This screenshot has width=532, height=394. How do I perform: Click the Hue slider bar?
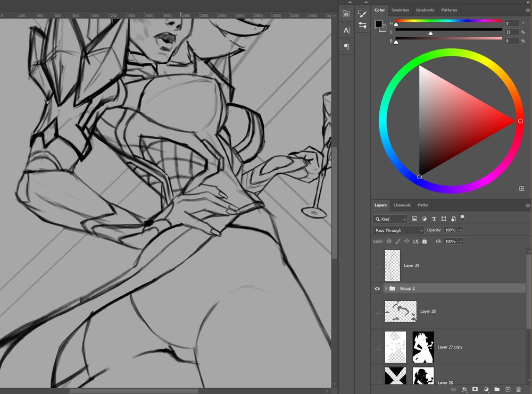pyautogui.click(x=449, y=21)
